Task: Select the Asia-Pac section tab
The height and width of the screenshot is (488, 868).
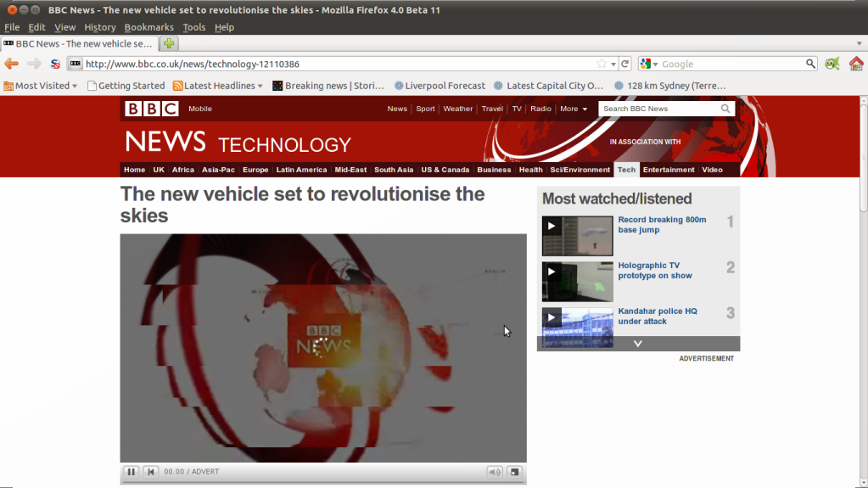Action: (218, 170)
